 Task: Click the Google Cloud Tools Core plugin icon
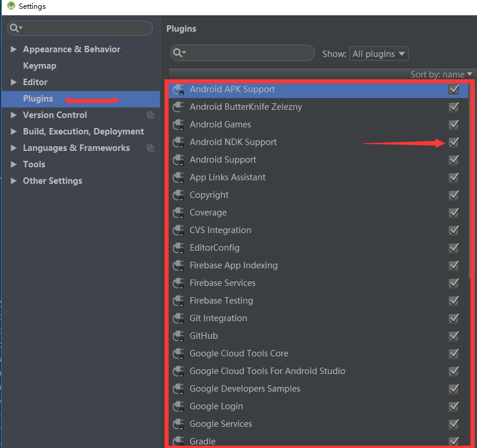click(x=179, y=353)
